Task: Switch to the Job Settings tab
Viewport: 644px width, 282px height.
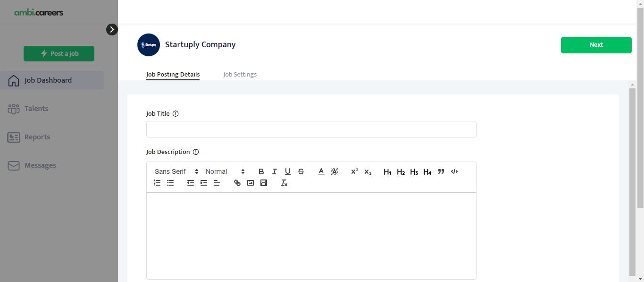Action: click(x=240, y=75)
